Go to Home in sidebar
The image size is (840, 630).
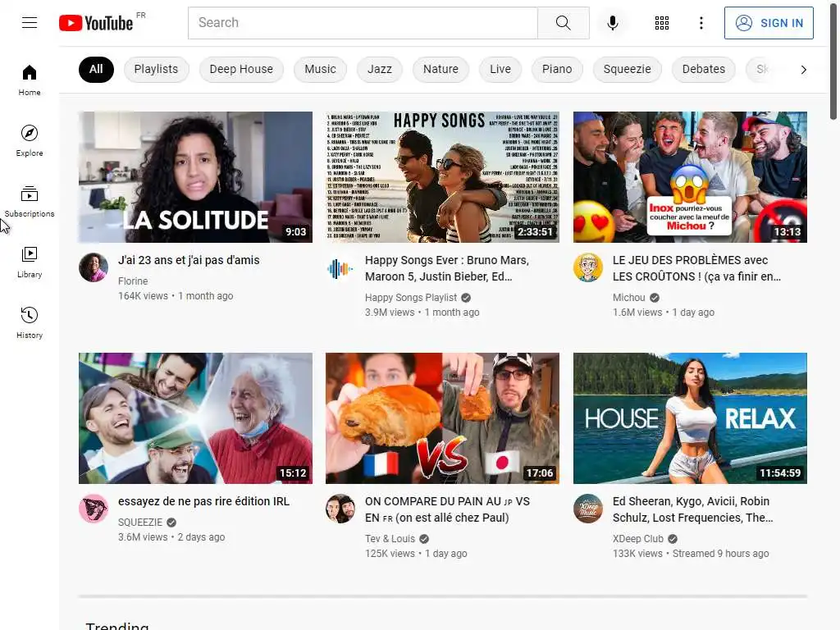pos(30,80)
